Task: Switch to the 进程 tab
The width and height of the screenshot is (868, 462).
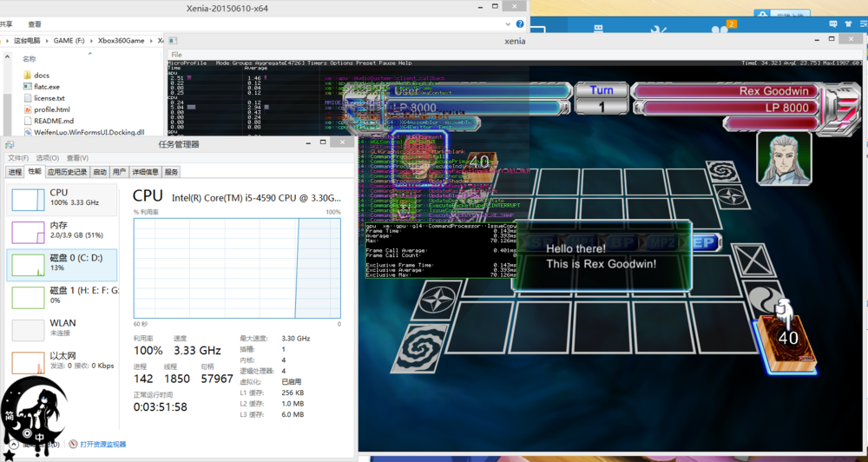Action: pyautogui.click(x=16, y=172)
